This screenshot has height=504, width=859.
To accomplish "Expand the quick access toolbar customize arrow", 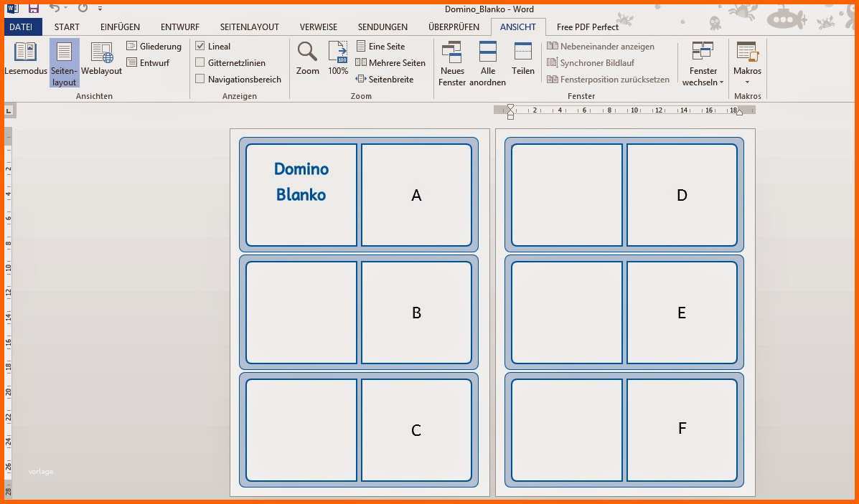I will click(100, 9).
